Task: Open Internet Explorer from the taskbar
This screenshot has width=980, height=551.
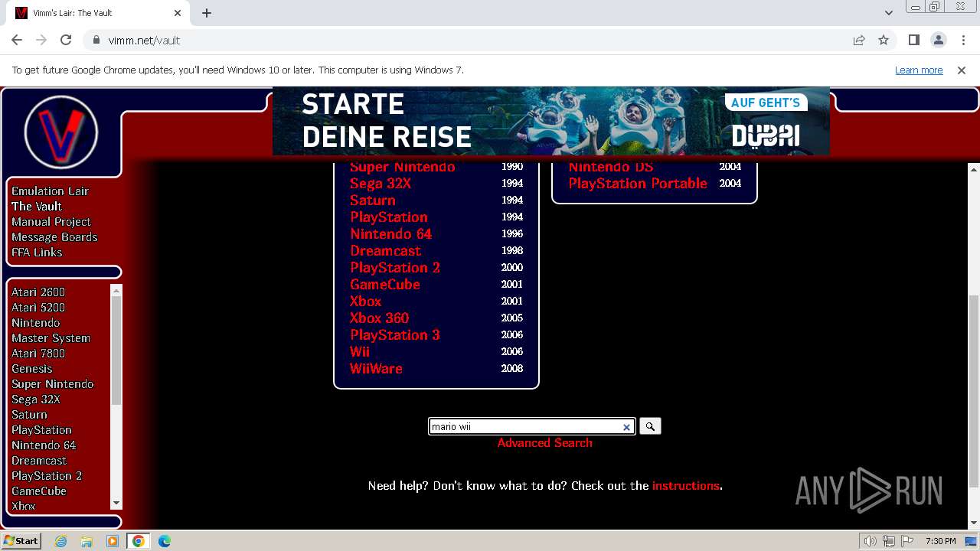Action: 61,541
